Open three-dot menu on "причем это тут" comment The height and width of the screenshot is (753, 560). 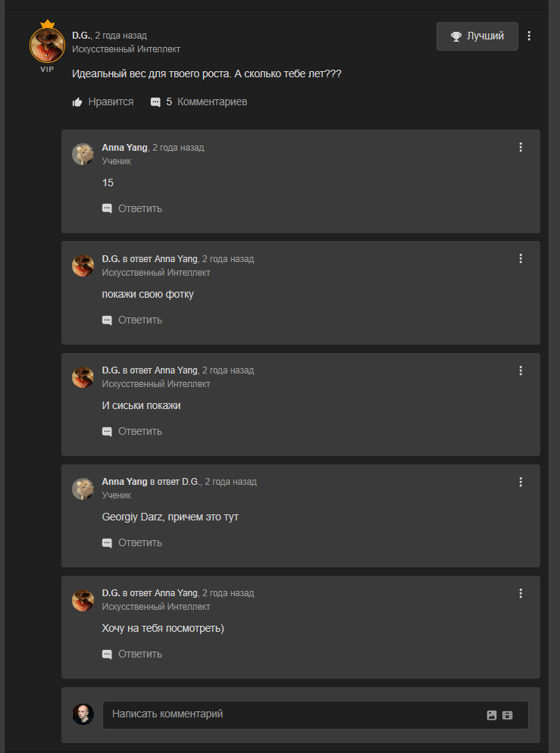tap(521, 482)
